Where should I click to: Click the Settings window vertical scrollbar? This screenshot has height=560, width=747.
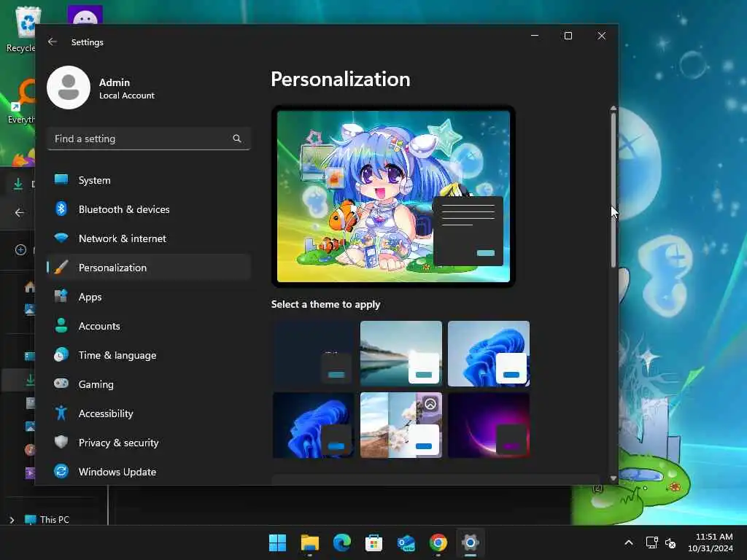613,190
